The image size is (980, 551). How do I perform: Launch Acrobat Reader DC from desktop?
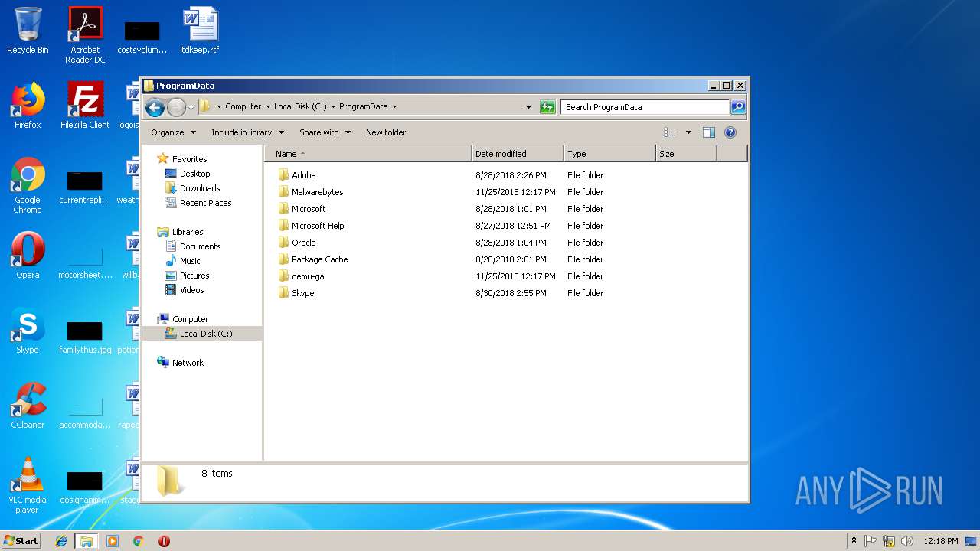click(x=85, y=35)
